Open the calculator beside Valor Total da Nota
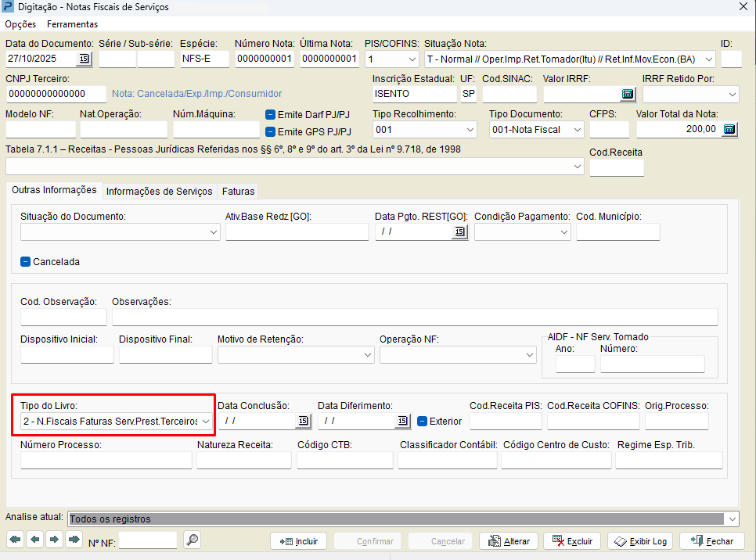756x560 pixels. click(729, 130)
